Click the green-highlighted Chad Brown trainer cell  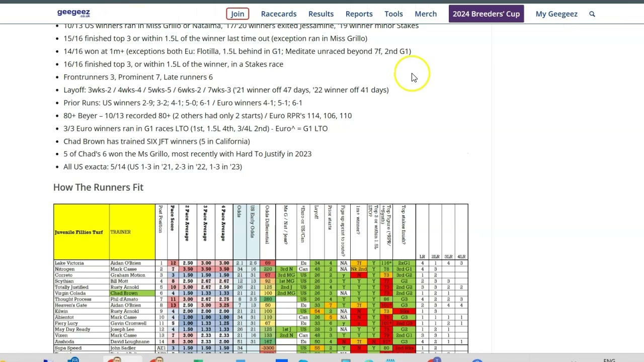(124, 293)
